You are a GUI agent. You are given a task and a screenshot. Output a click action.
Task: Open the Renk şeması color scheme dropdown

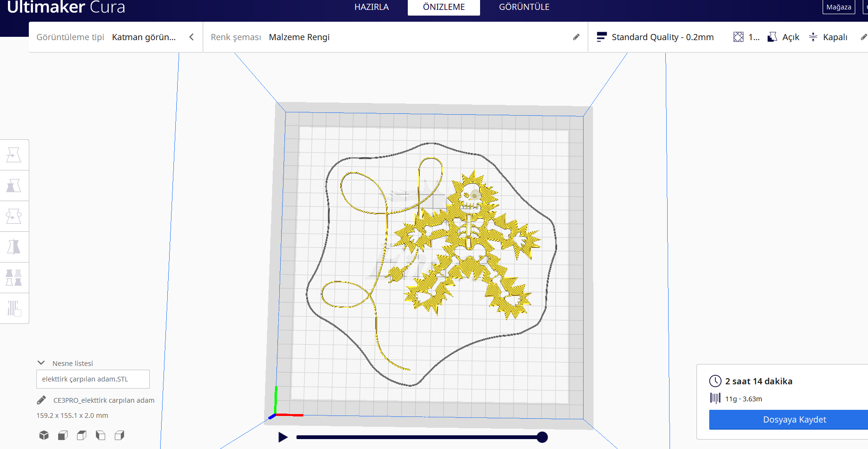[299, 37]
